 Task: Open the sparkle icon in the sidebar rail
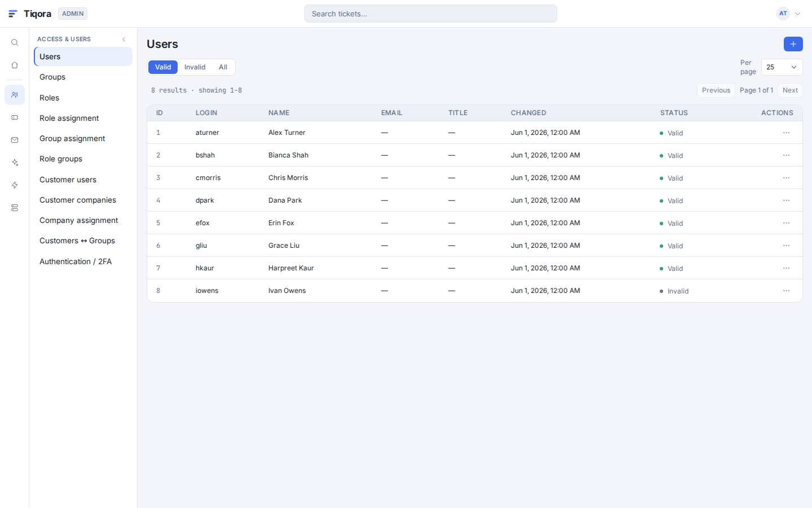[15, 163]
